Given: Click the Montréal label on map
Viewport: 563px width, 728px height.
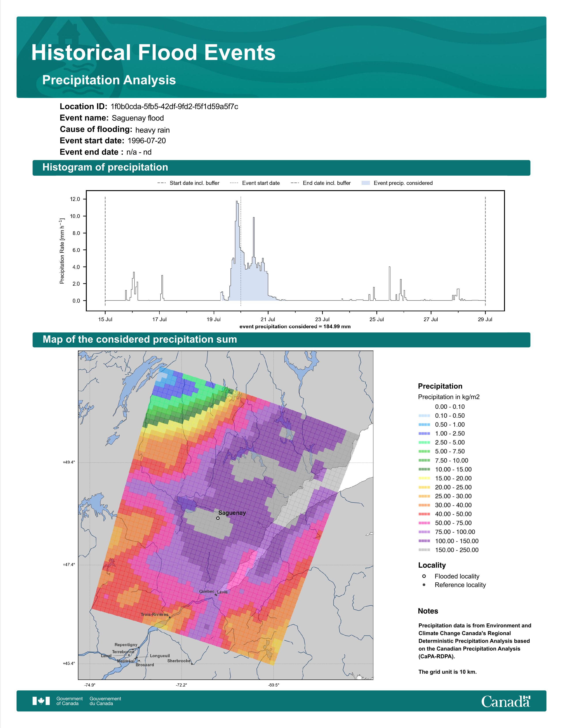Looking at the screenshot, I should 126,661.
